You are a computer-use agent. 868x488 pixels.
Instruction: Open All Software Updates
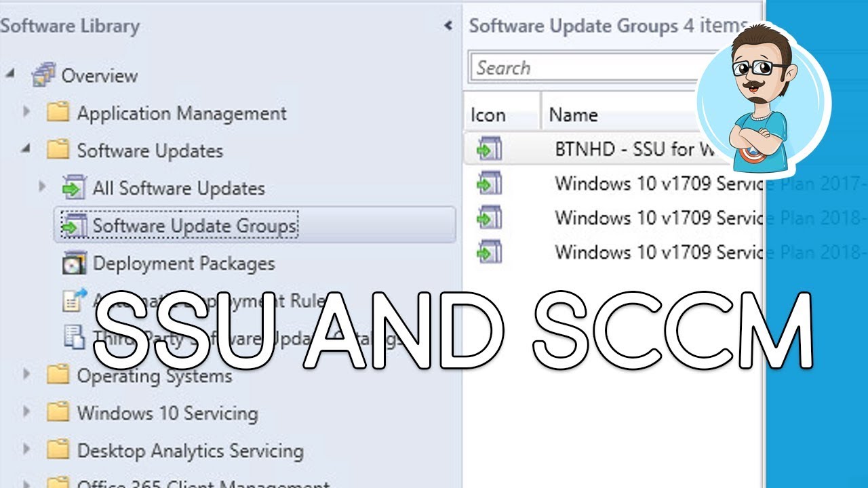pyautogui.click(x=178, y=188)
